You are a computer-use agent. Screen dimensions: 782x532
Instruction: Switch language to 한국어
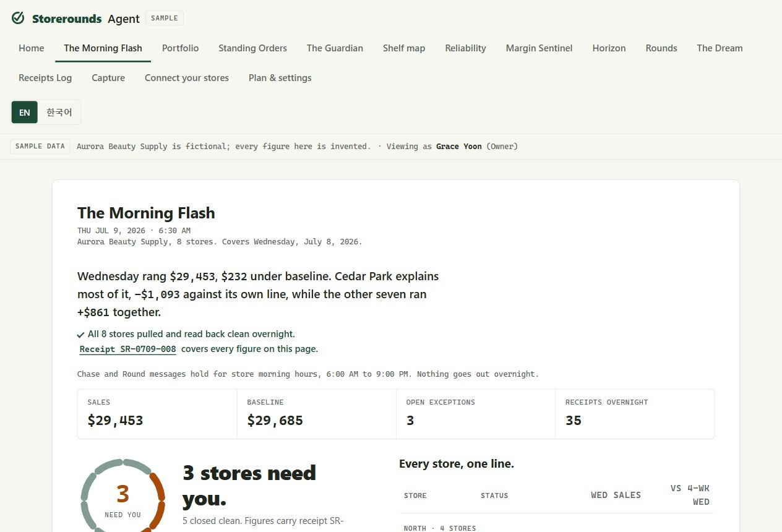click(x=59, y=113)
